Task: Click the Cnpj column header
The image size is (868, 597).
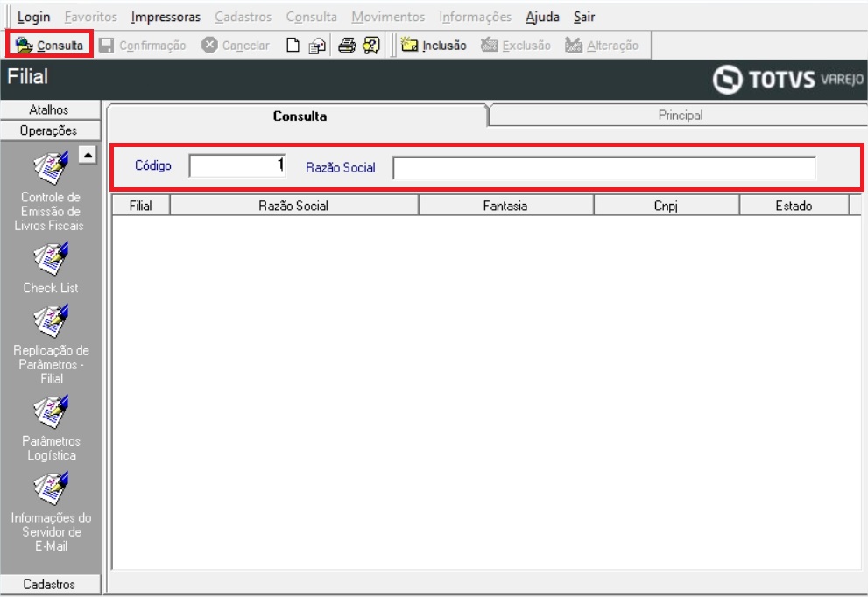Action: (x=666, y=206)
